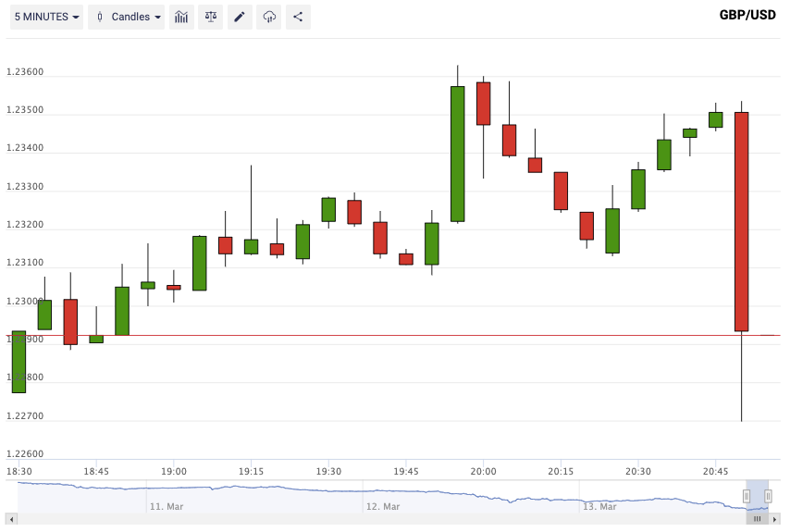Click the 12. Mar navigator date label

(383, 507)
